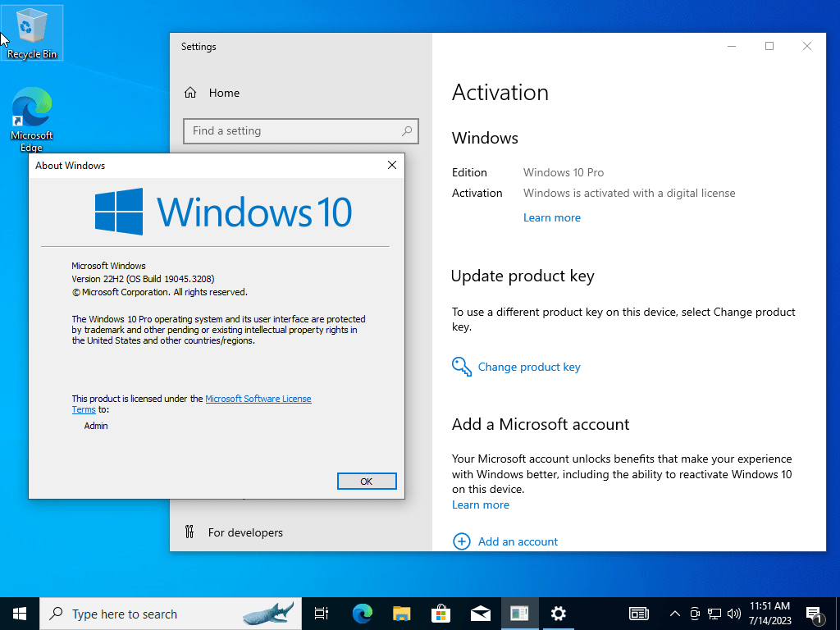Open News and interests taskbar icon

click(639, 614)
